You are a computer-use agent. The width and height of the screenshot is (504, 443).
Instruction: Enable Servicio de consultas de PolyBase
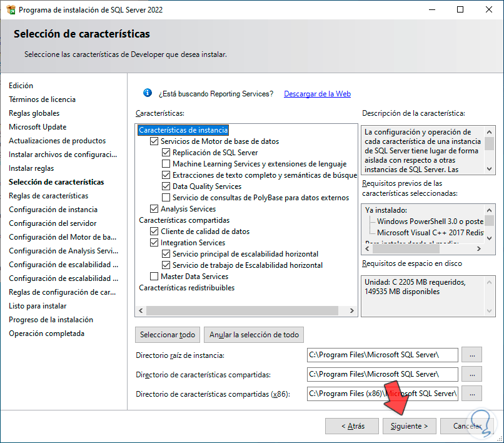166,198
